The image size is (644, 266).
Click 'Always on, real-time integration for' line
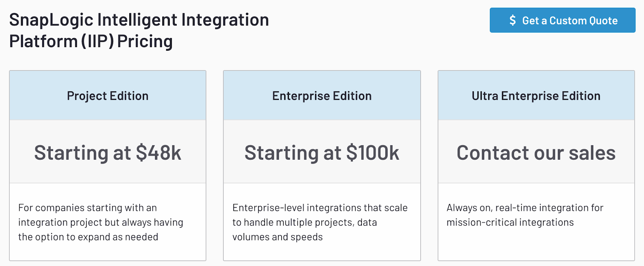tap(525, 208)
